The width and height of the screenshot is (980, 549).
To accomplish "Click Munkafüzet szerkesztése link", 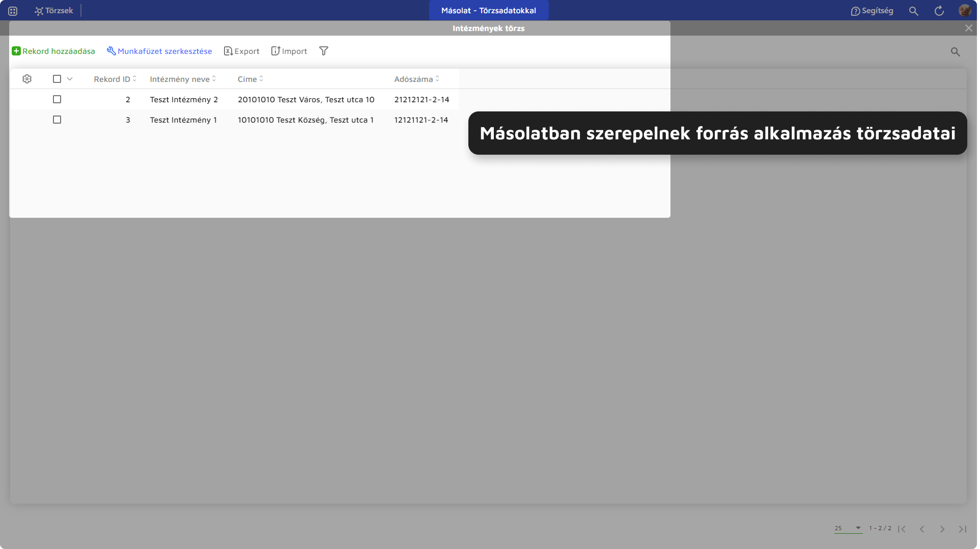I will coord(159,51).
